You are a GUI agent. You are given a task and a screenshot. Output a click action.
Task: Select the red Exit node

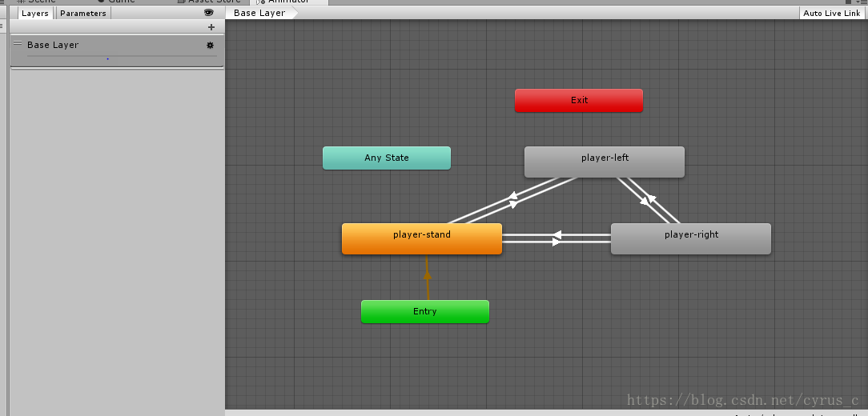click(x=579, y=101)
